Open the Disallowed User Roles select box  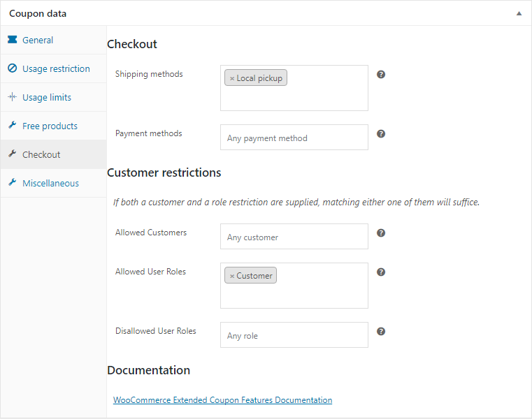point(294,335)
